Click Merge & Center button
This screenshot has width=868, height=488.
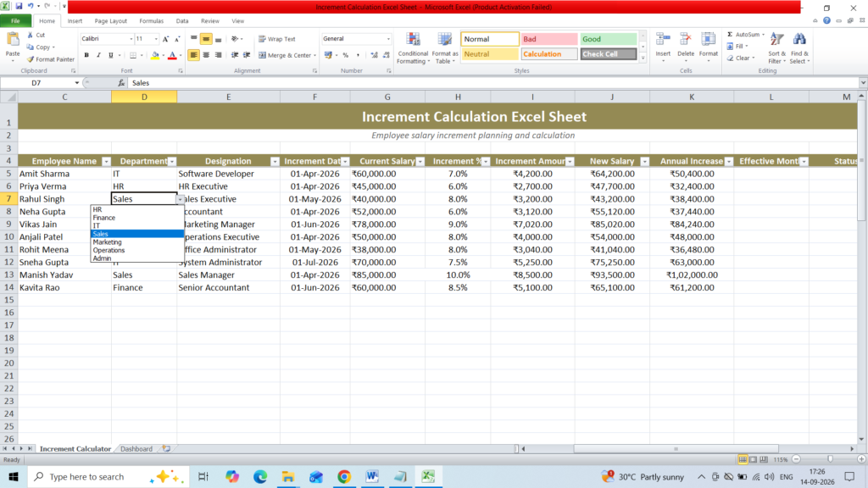(x=285, y=55)
